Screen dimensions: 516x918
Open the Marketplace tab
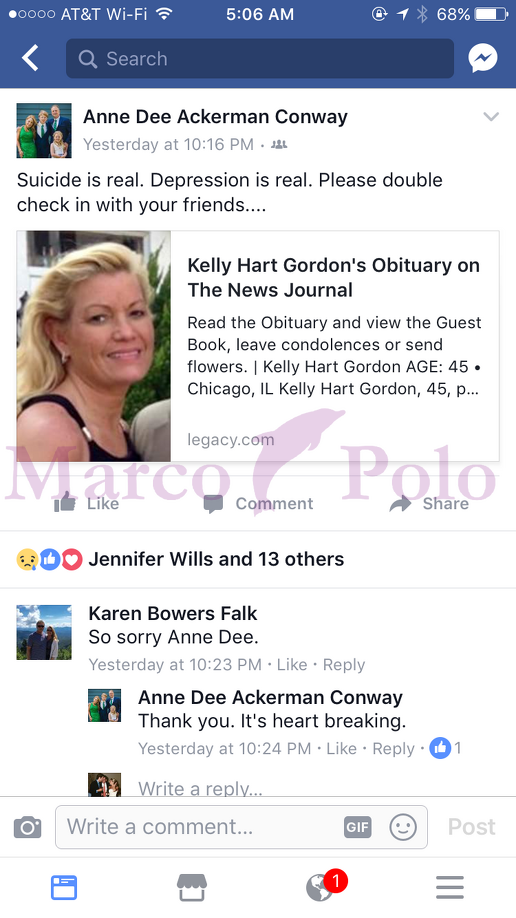(192, 888)
